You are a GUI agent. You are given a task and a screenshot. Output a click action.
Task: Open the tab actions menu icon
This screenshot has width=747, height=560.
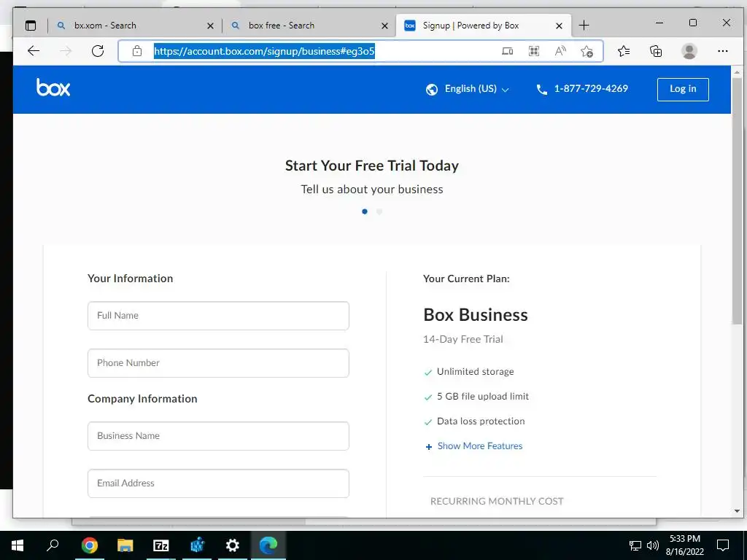(31, 26)
